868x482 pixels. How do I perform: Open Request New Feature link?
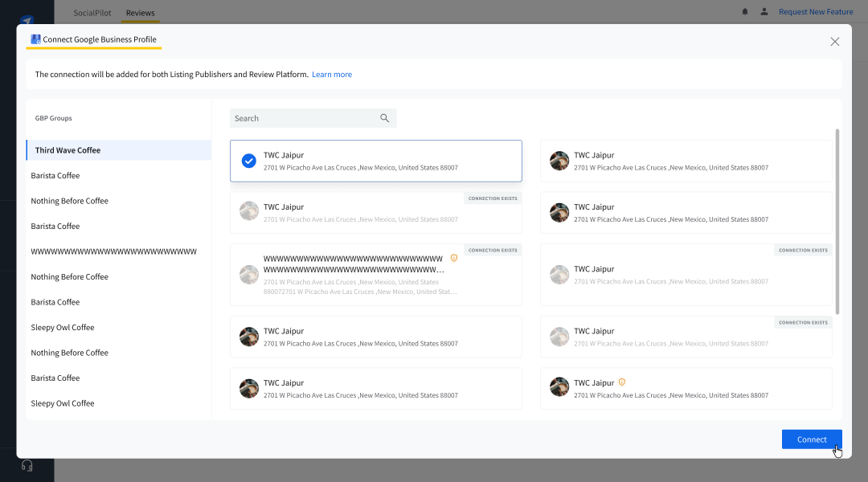pyautogui.click(x=816, y=11)
